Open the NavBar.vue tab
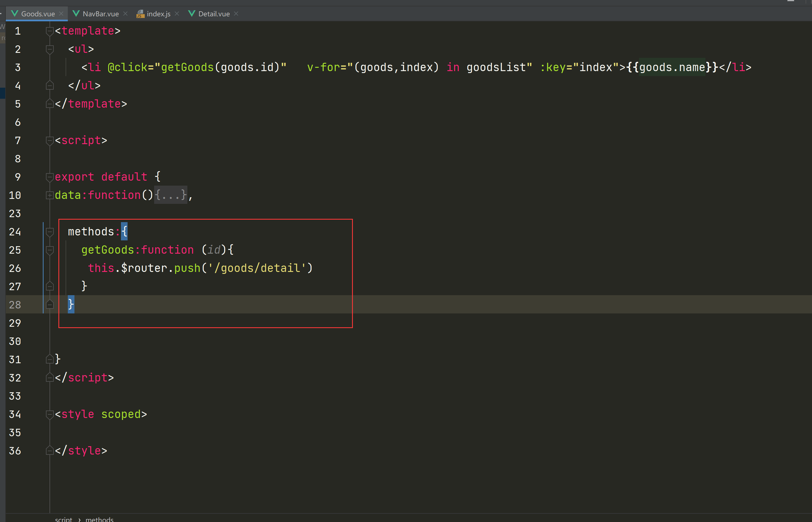 pyautogui.click(x=100, y=14)
